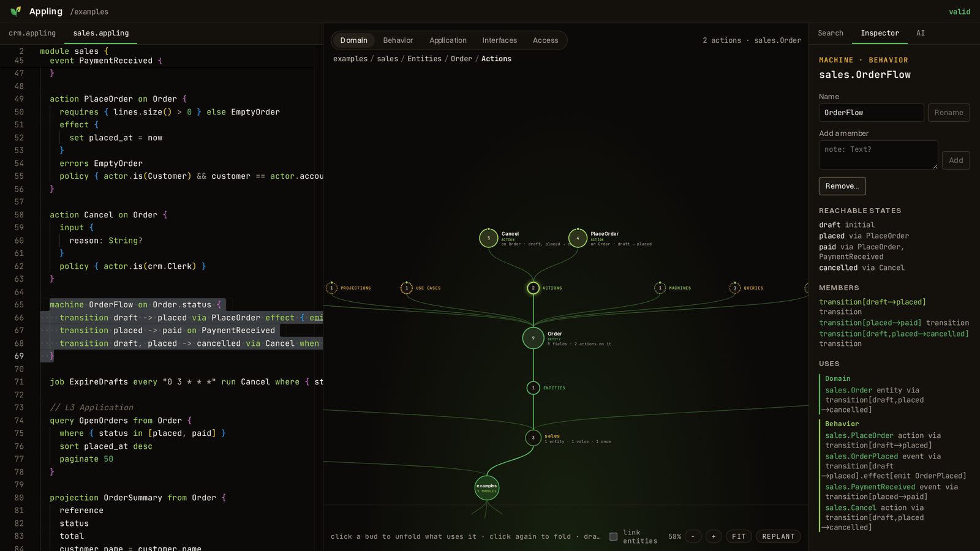Open the Application layer tab
Image resolution: width=980 pixels, height=551 pixels.
tap(448, 40)
